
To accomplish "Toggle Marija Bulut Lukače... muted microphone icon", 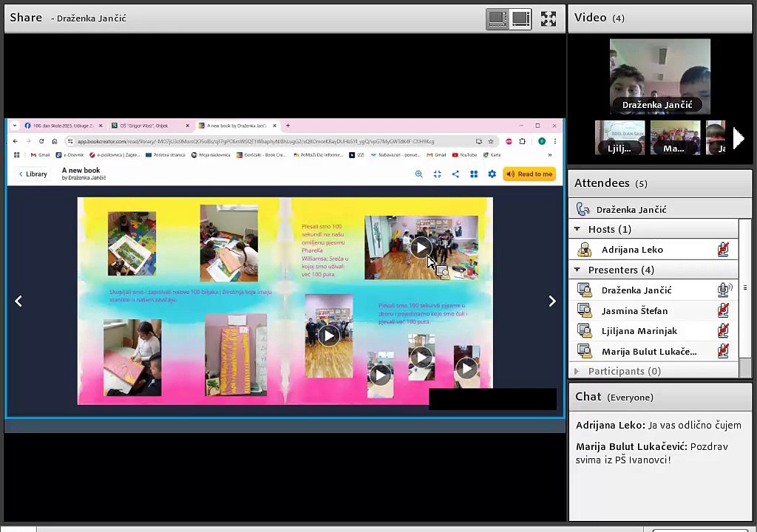I will [x=723, y=351].
